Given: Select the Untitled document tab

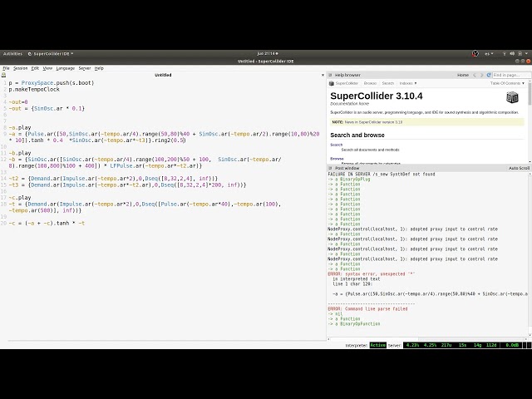Looking at the screenshot, I should (163, 75).
